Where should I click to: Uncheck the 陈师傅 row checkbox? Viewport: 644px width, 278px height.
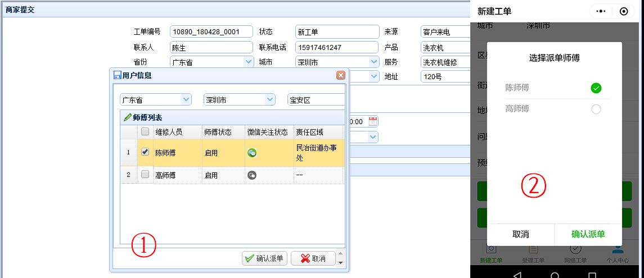click(145, 152)
